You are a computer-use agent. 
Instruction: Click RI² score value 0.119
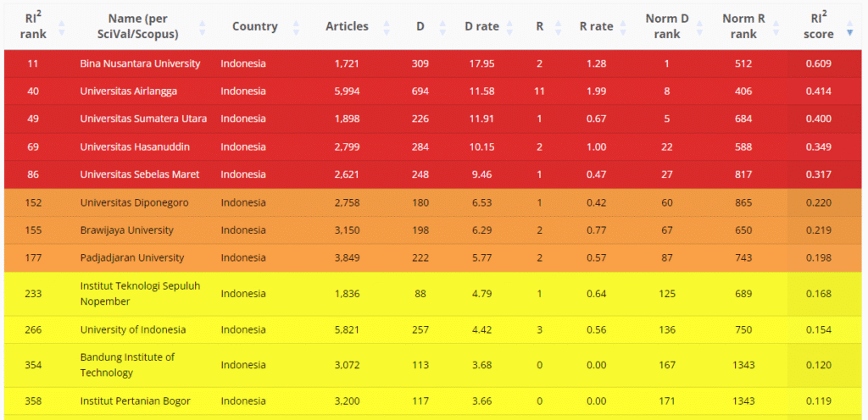pos(818,401)
